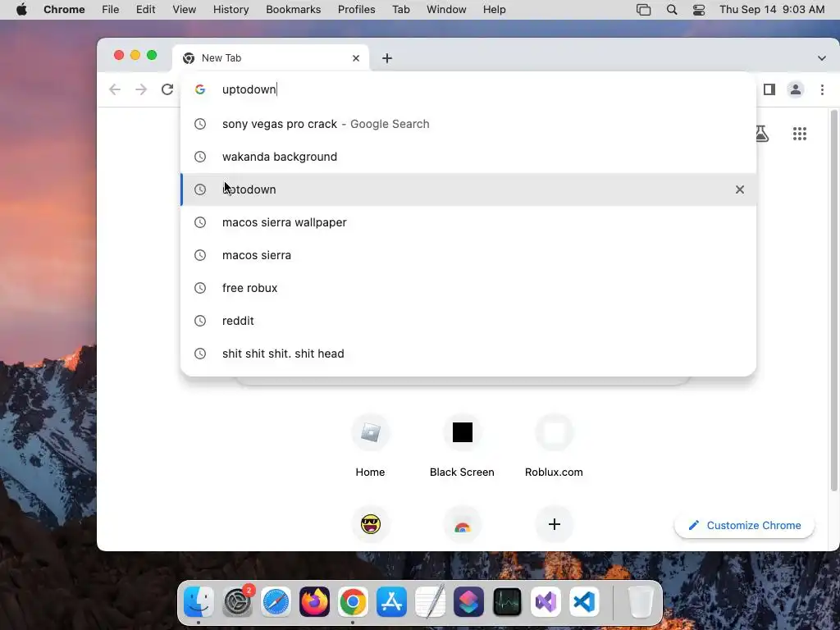
Task: Open the Black Screen shortcut
Action: (x=462, y=445)
